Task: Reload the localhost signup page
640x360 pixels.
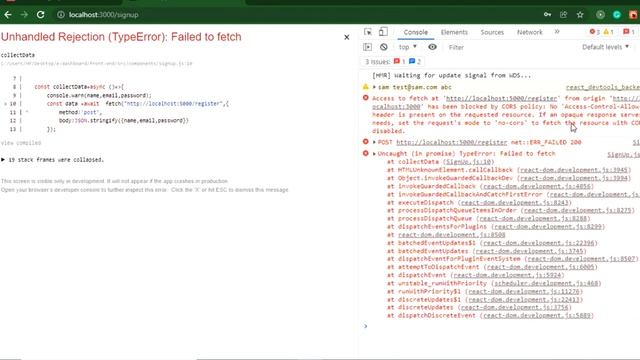Action: pos(40,15)
